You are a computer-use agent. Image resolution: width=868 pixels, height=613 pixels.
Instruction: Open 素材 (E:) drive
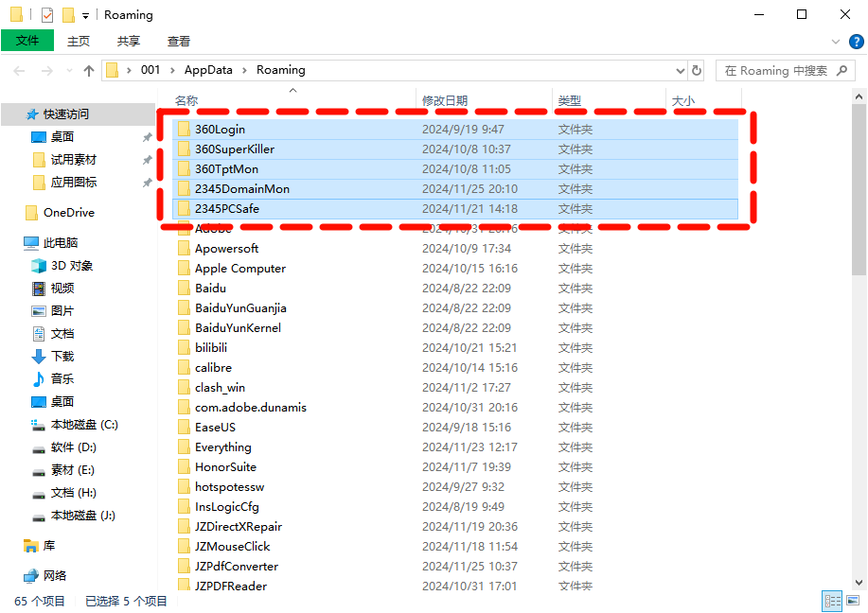pyautogui.click(x=72, y=470)
